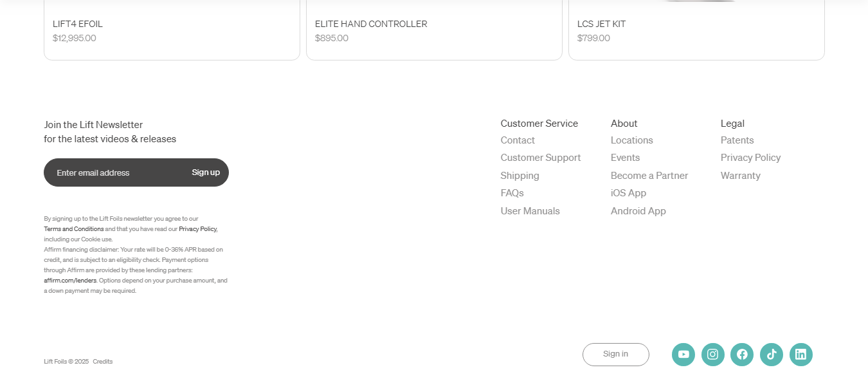This screenshot has height=390, width=868.
Task: View the FAQs page
Action: 512,193
